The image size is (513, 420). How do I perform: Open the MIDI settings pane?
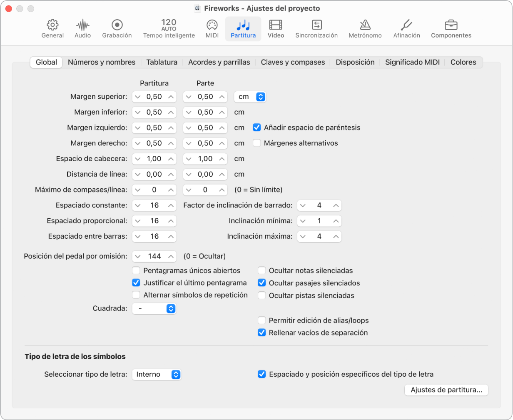point(212,29)
